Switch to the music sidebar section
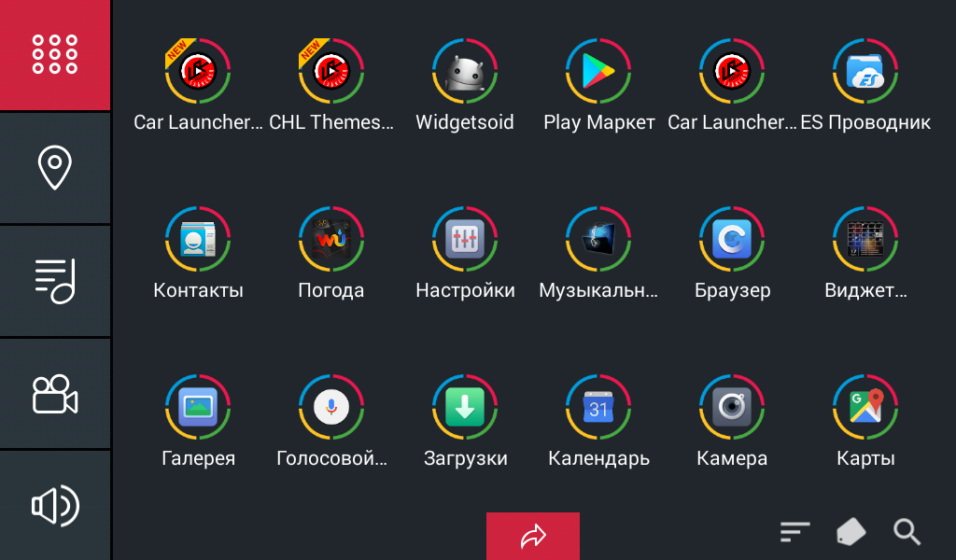Screen dimensions: 956x560 [54, 280]
